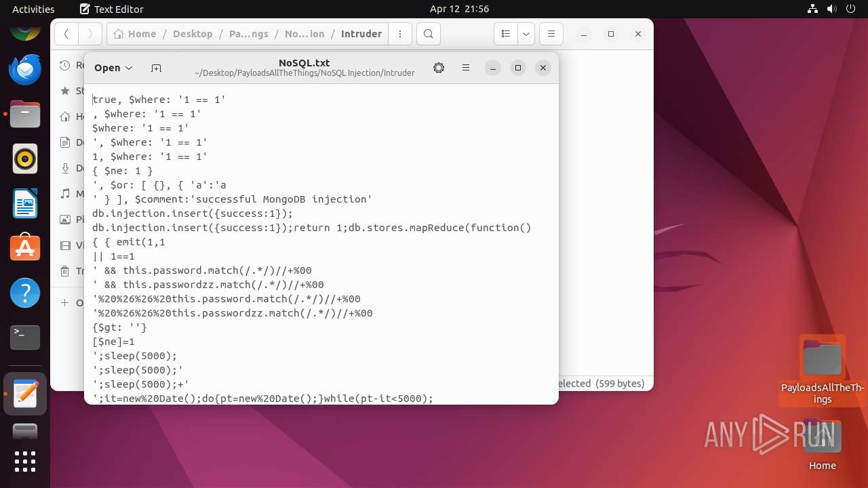Open network status icon in top bar

(x=813, y=9)
